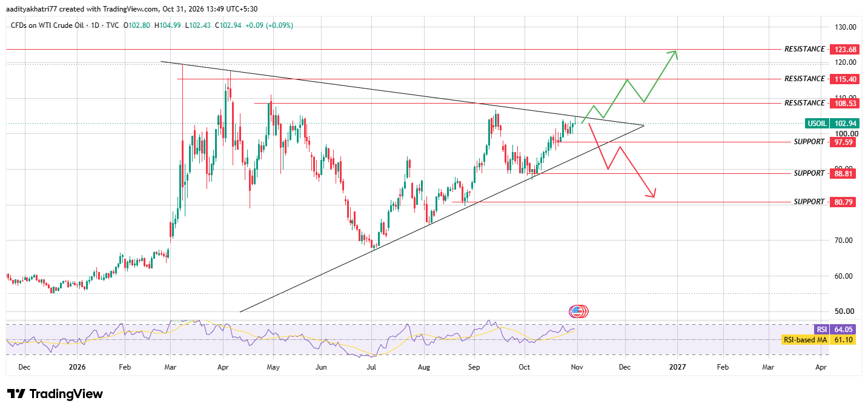Click 50.00 on the price axis
Image resolution: width=868 pixels, height=412 pixels.
tap(843, 311)
